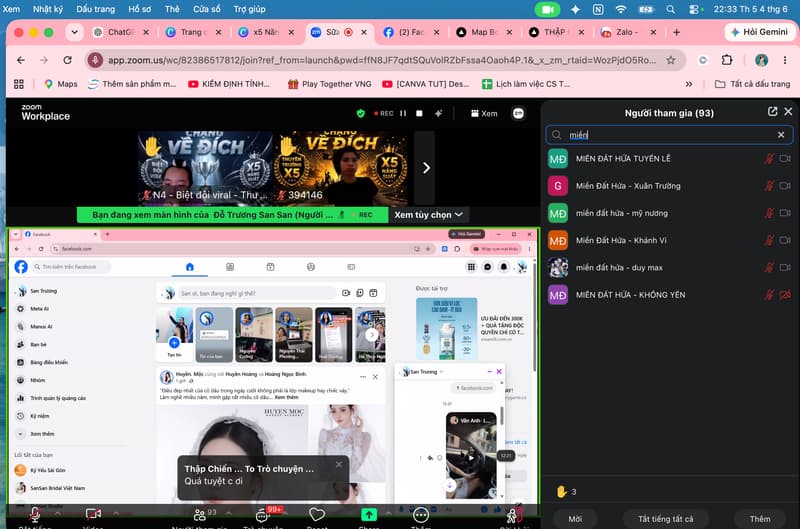Toggle the Video camera button

coord(93,515)
